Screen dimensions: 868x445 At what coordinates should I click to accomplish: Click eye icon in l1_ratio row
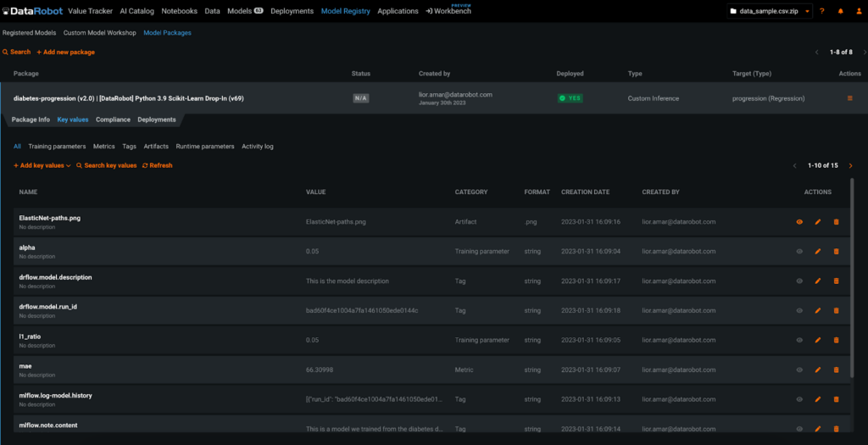tap(799, 340)
